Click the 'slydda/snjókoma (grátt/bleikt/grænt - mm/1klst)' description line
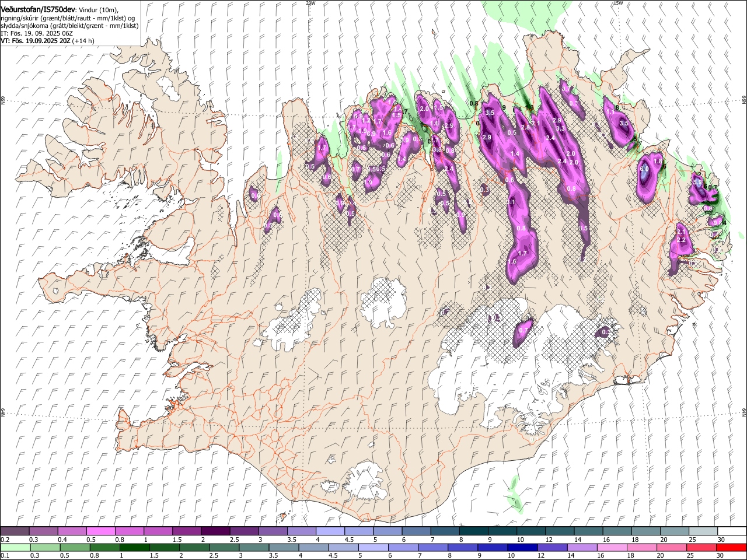747x560 pixels. 69,26
